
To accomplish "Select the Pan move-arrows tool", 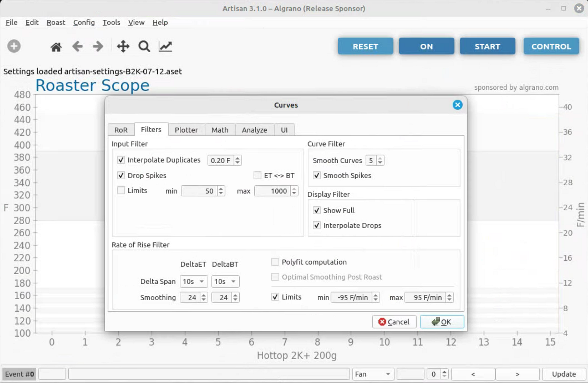I will click(x=123, y=46).
